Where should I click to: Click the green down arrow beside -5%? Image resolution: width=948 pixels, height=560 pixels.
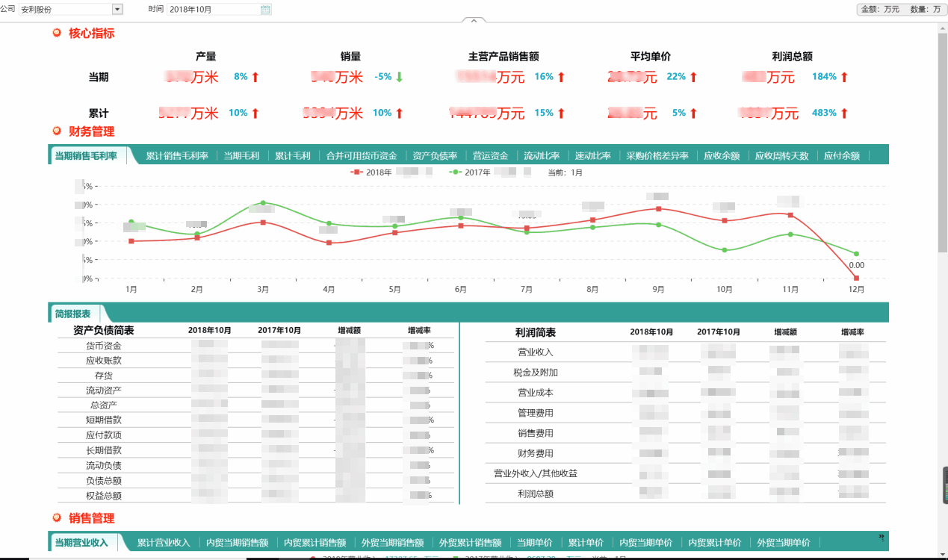(x=399, y=77)
